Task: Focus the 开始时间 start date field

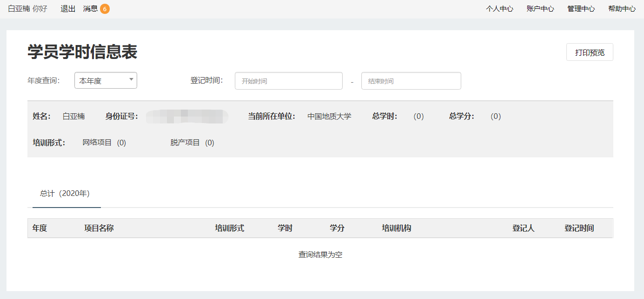Action: (x=288, y=81)
